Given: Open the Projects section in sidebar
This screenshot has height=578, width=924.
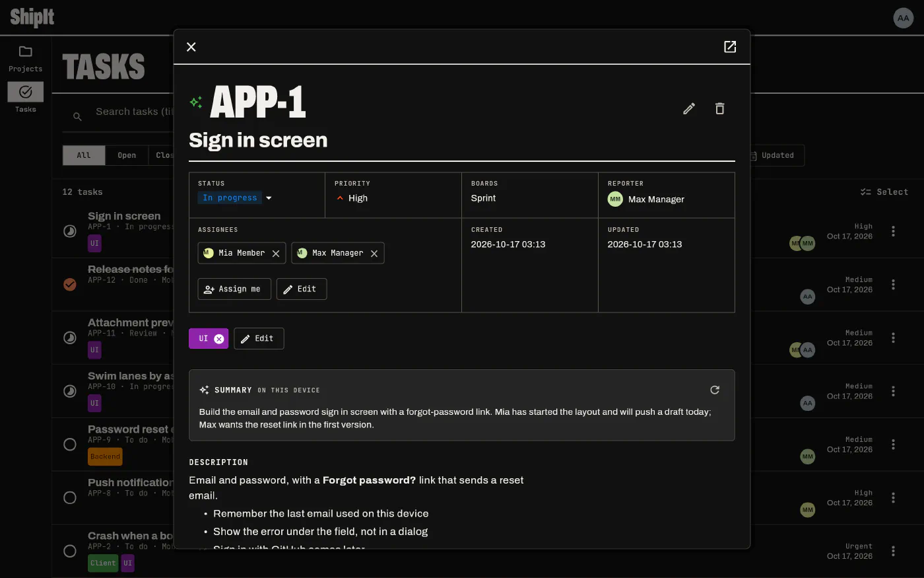Looking at the screenshot, I should [x=26, y=58].
